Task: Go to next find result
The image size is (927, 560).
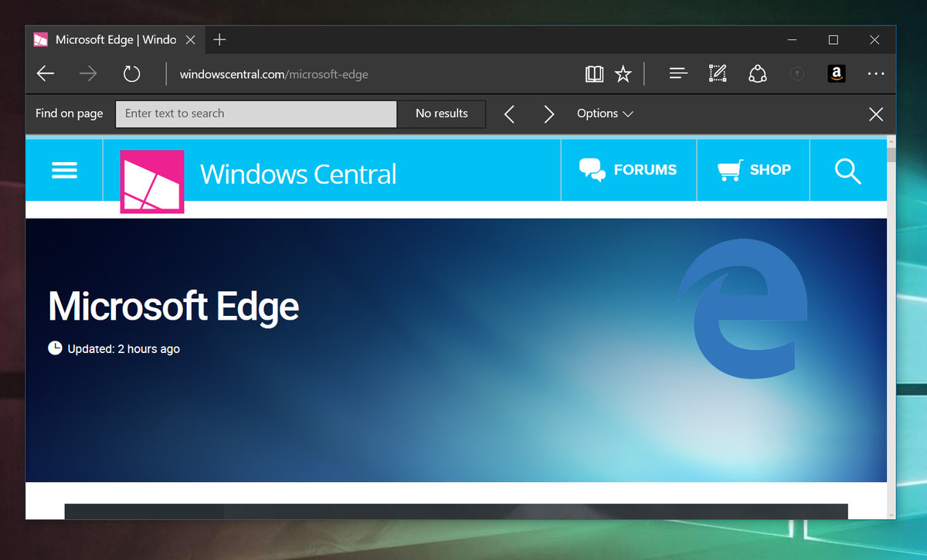Action: (548, 114)
